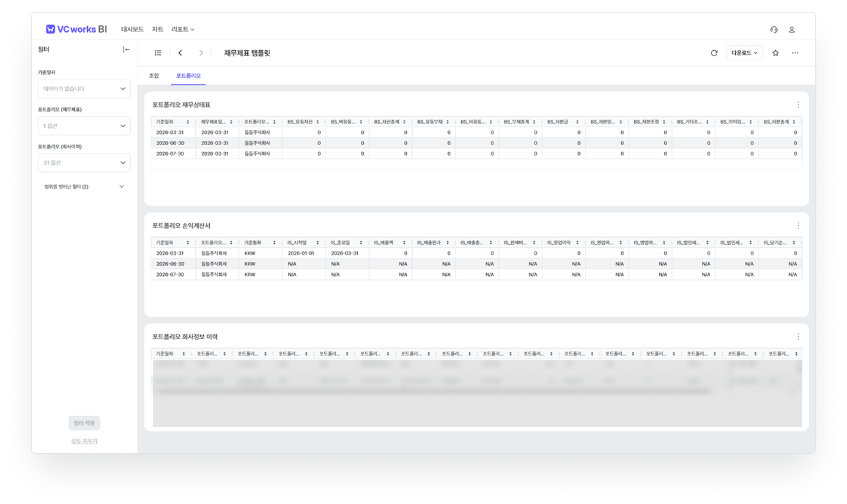Open the 리포트 dropdown menu
Viewport: 847px width, 504px height.
(183, 29)
